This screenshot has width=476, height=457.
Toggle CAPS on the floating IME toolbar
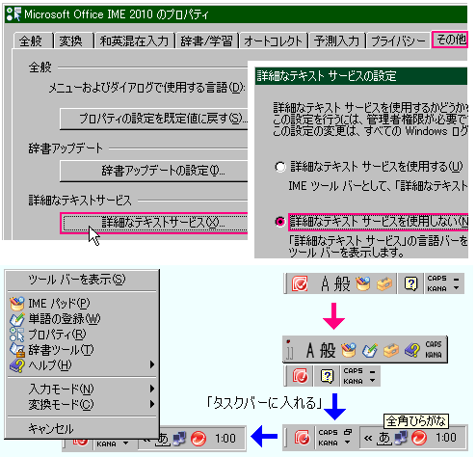(434, 344)
